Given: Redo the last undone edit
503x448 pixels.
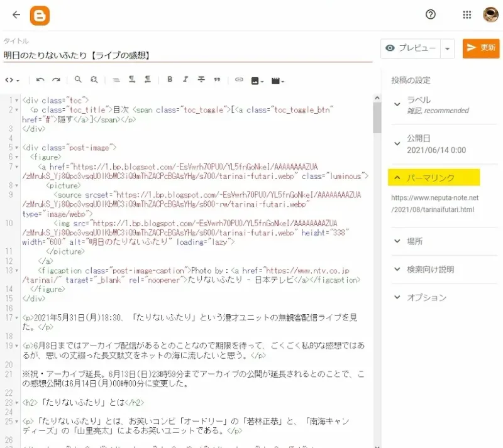Looking at the screenshot, I should [x=57, y=80].
